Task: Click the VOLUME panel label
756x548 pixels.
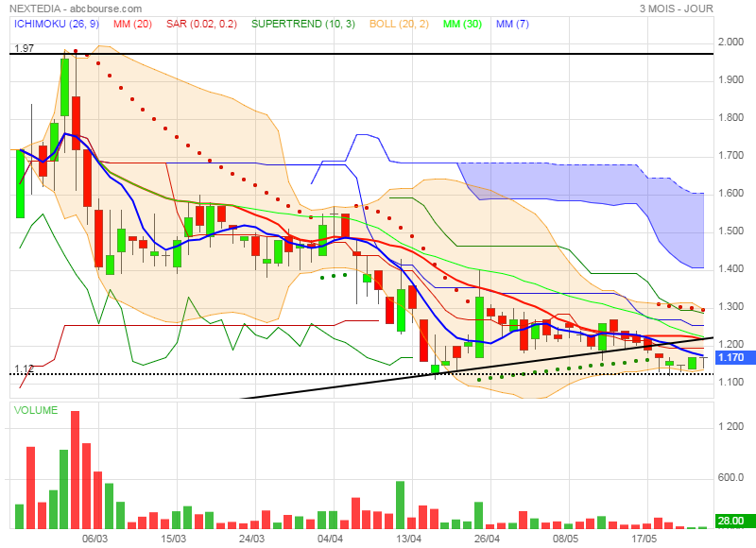Action: (x=36, y=410)
